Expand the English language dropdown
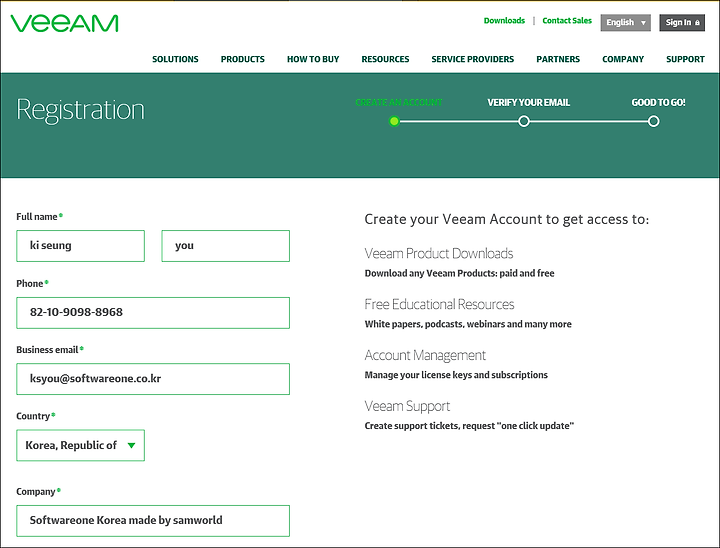 [625, 23]
